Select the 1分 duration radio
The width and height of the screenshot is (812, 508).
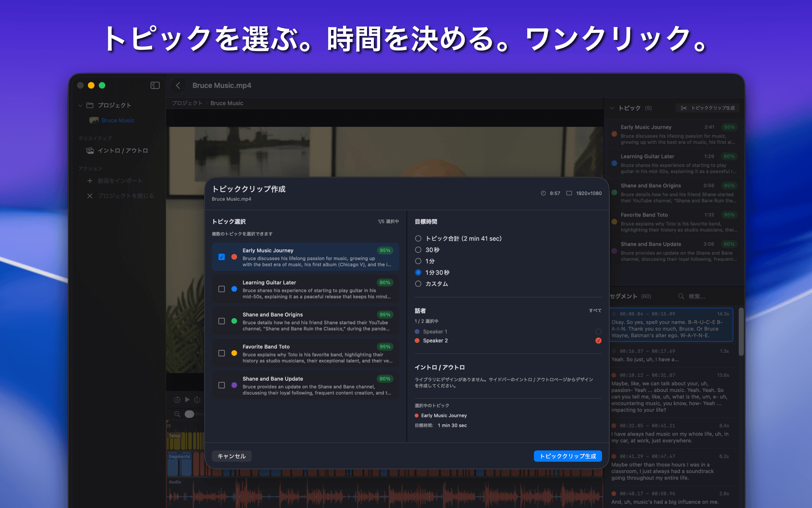tap(418, 261)
